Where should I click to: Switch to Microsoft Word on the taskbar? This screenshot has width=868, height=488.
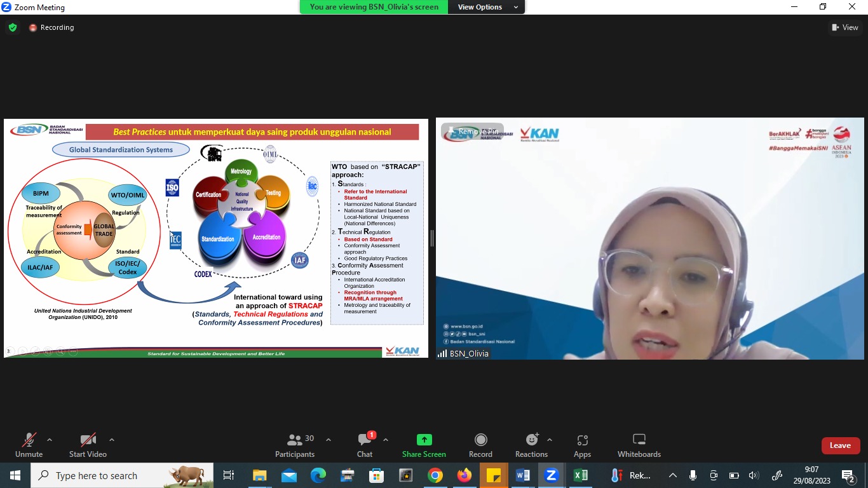[x=523, y=475]
